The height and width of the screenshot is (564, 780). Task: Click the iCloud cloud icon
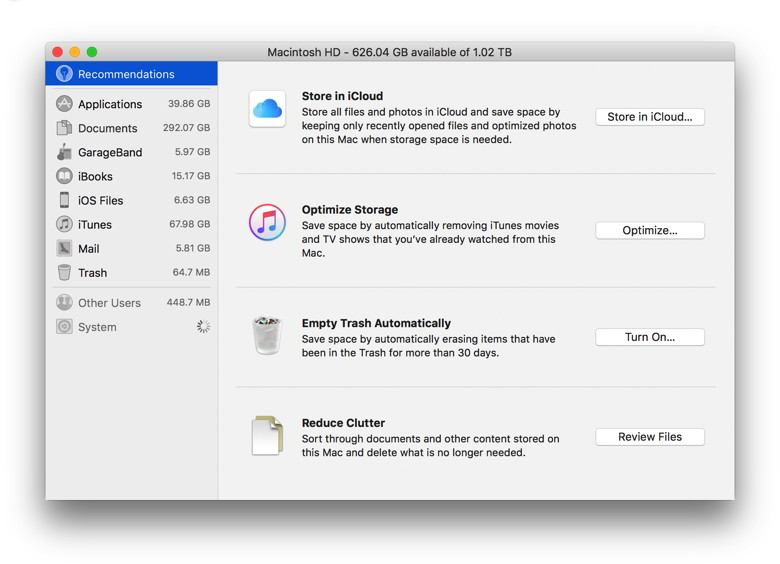[267, 110]
